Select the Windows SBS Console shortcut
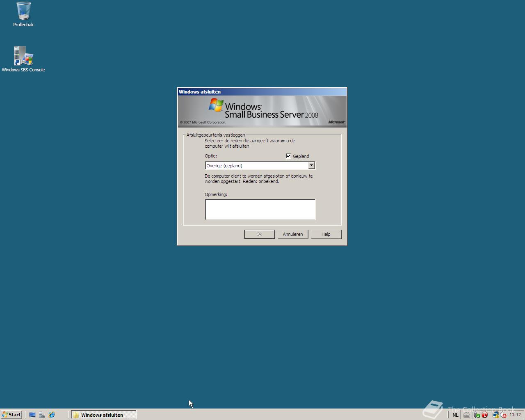This screenshot has height=420, width=525. click(23, 59)
